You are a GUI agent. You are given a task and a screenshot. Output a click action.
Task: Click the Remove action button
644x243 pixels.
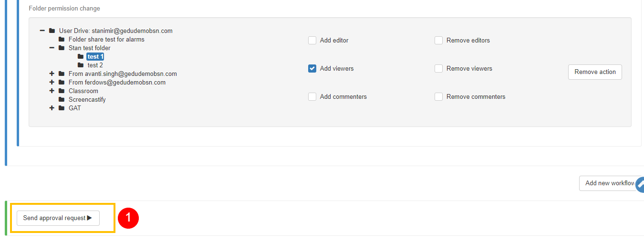click(x=595, y=72)
